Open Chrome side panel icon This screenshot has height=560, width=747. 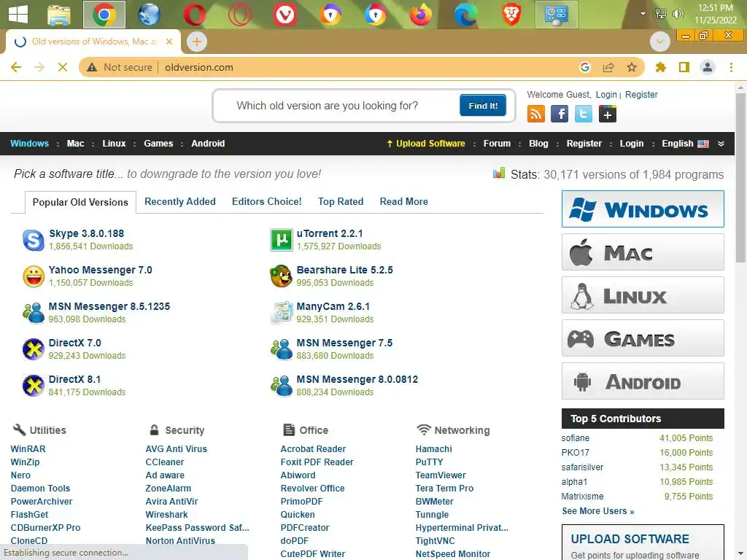pyautogui.click(x=684, y=67)
